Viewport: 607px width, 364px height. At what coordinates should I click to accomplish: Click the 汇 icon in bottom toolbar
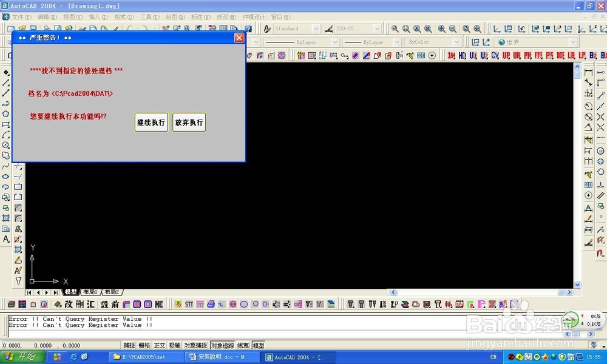click(x=90, y=305)
